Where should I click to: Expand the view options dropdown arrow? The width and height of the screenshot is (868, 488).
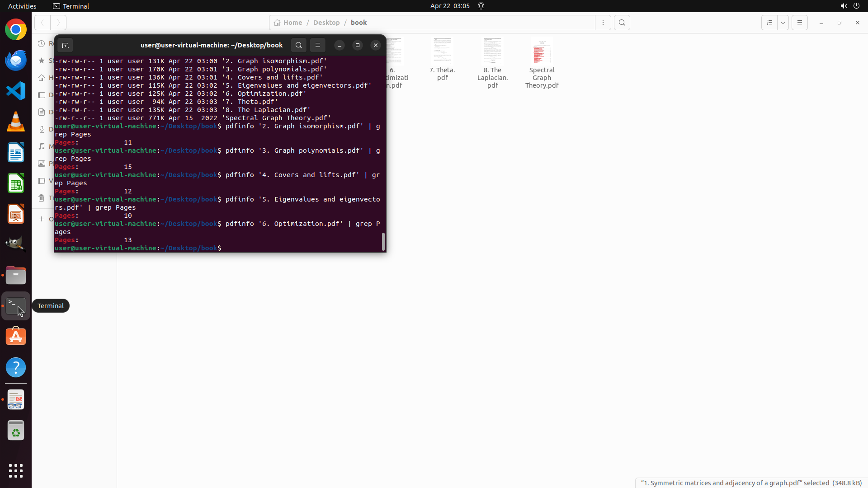(783, 23)
